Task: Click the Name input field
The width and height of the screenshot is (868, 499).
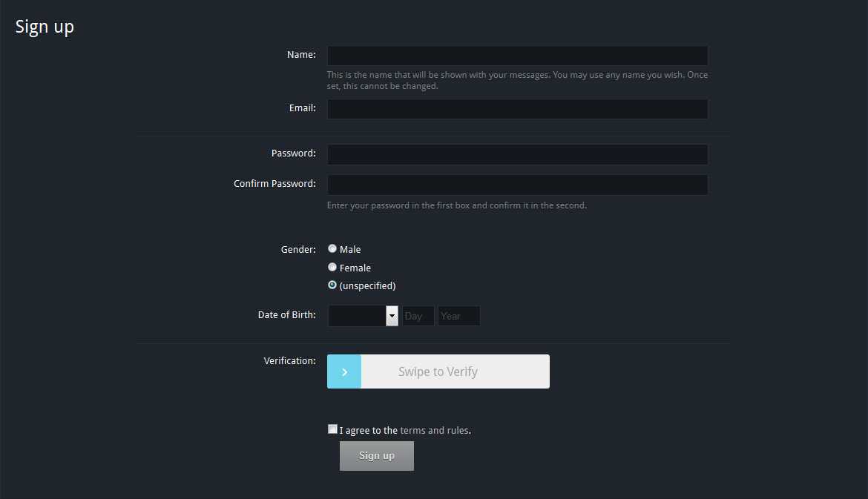Action: pos(517,56)
